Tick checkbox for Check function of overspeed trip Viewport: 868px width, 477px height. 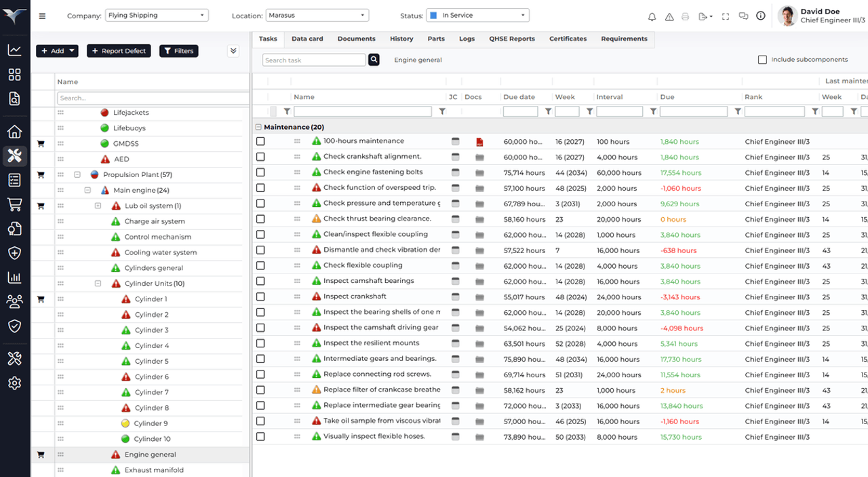tap(260, 188)
